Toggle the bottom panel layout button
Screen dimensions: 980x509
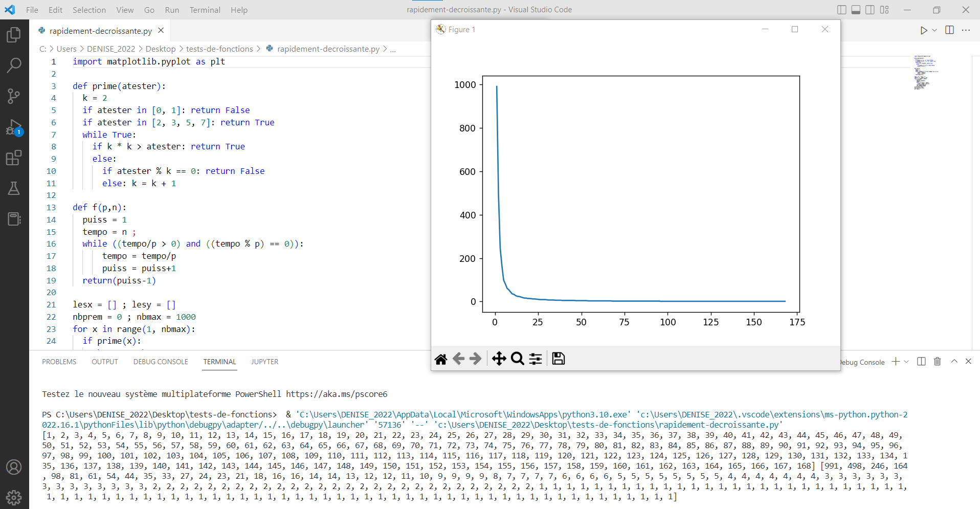pyautogui.click(x=856, y=10)
